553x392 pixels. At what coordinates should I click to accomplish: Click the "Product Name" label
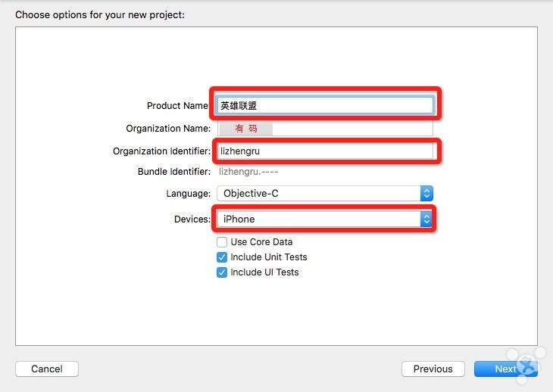tap(177, 106)
